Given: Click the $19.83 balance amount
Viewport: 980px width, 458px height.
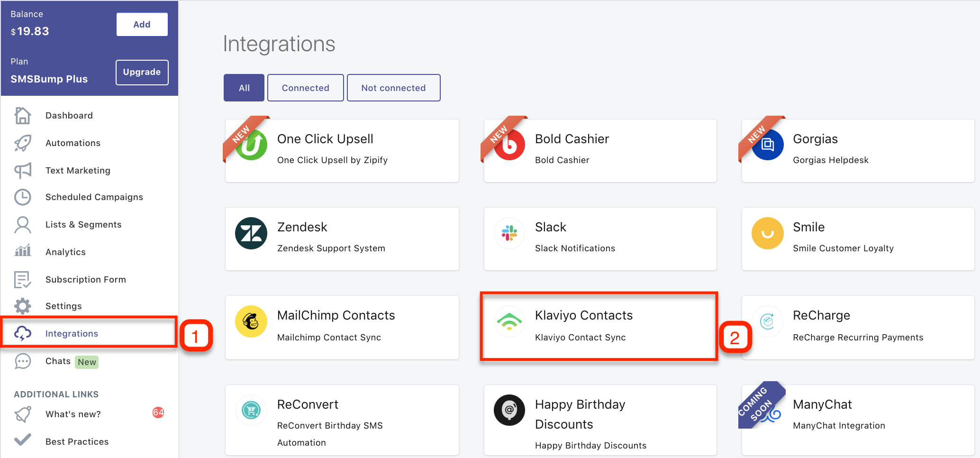Looking at the screenshot, I should (30, 31).
